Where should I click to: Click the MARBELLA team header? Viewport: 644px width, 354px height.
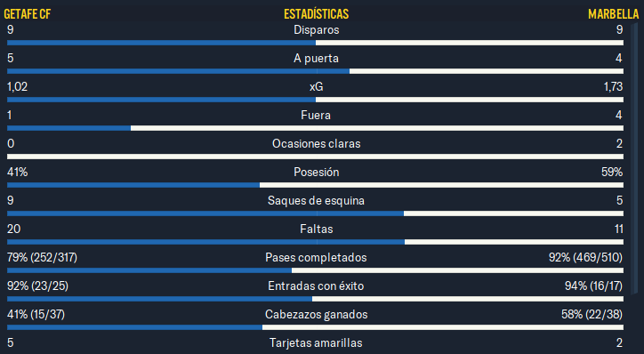pyautogui.click(x=613, y=14)
